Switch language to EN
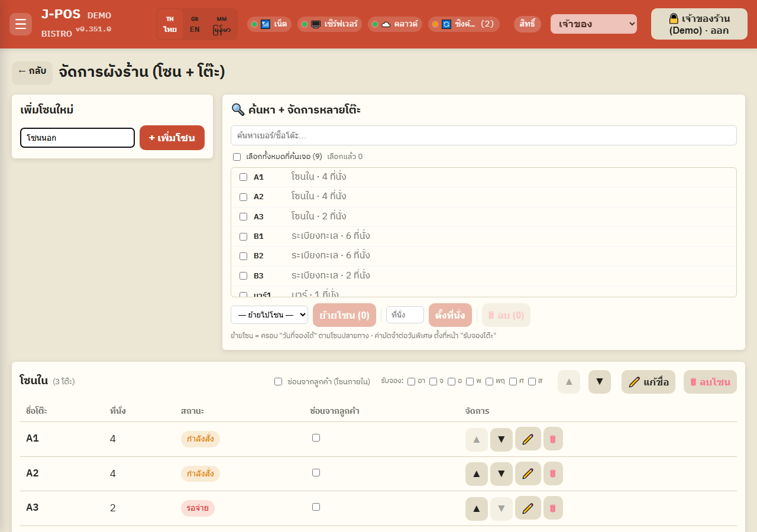The image size is (757, 532). pos(195,24)
